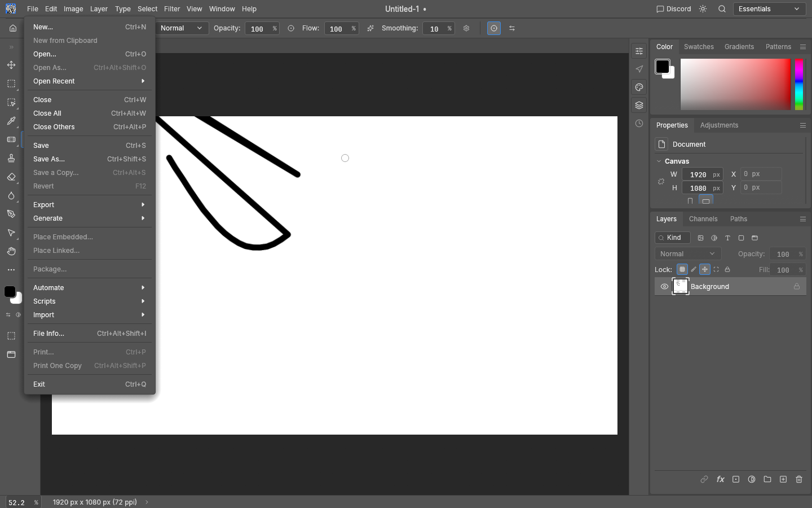Toggle light theme sun icon
Viewport: 812px width, 508px height.
(x=703, y=9)
